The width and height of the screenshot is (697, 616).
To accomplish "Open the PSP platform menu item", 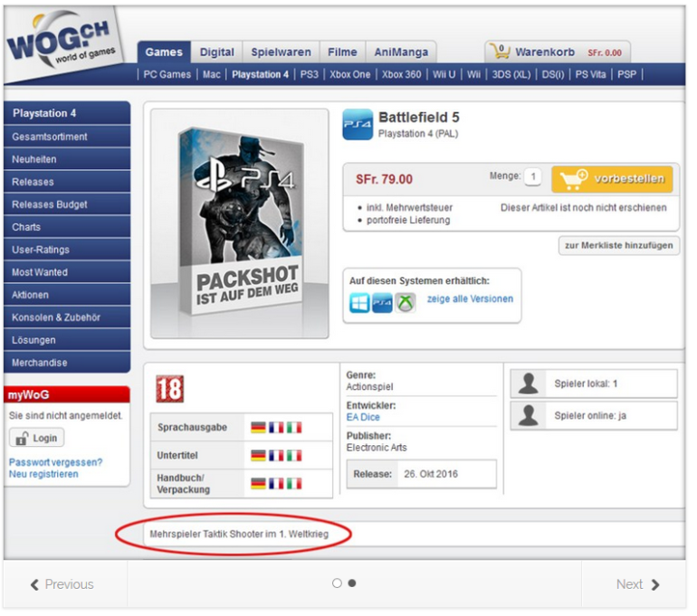I will (x=626, y=74).
